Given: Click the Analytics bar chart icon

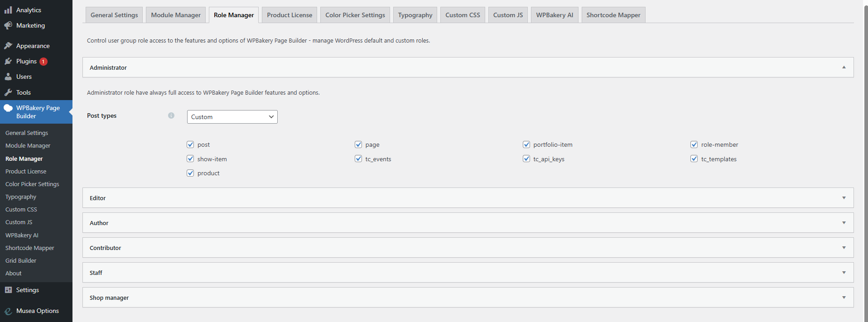Looking at the screenshot, I should tap(8, 10).
